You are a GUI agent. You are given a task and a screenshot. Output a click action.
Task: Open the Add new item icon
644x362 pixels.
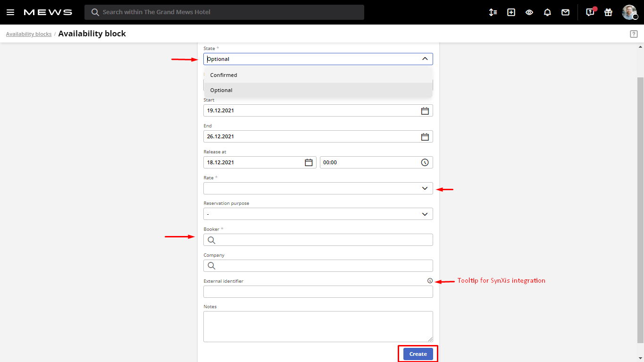point(511,12)
